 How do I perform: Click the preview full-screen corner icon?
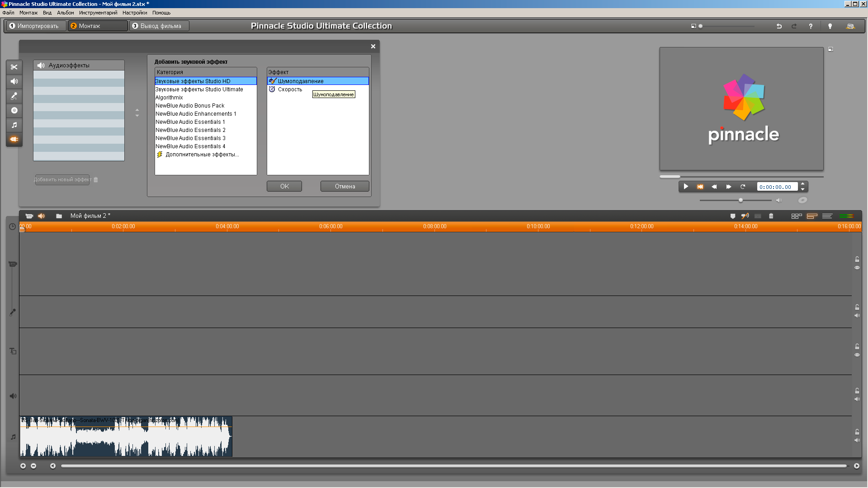click(830, 49)
